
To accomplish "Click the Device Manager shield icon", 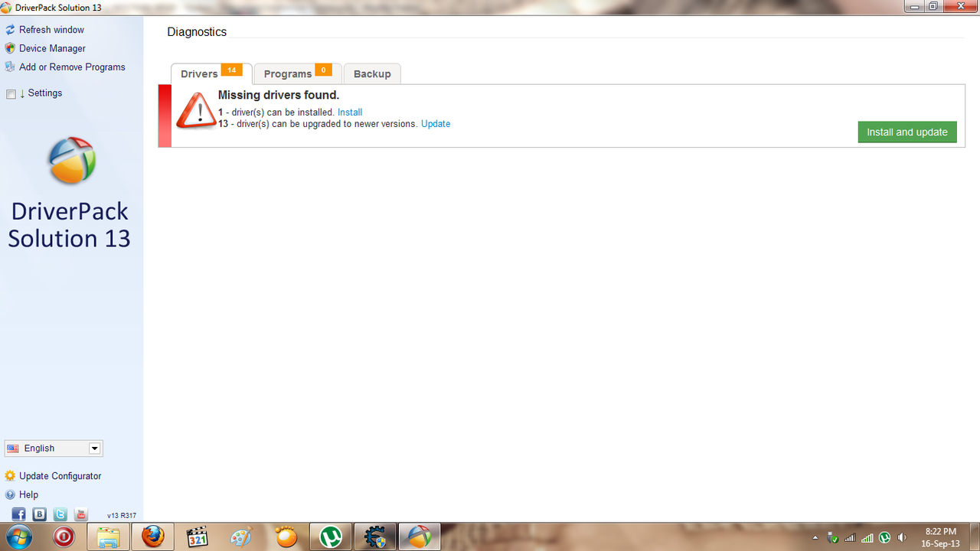I will tap(10, 48).
